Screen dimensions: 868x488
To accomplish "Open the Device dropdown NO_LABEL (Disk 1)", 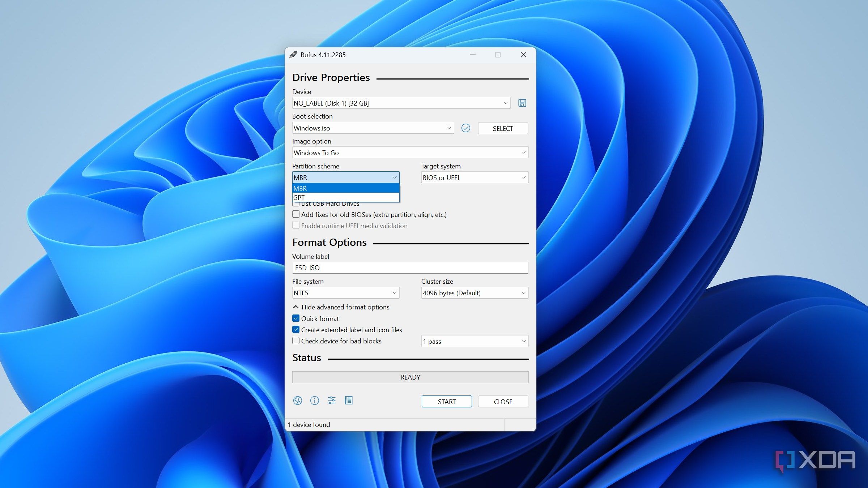I will (401, 103).
